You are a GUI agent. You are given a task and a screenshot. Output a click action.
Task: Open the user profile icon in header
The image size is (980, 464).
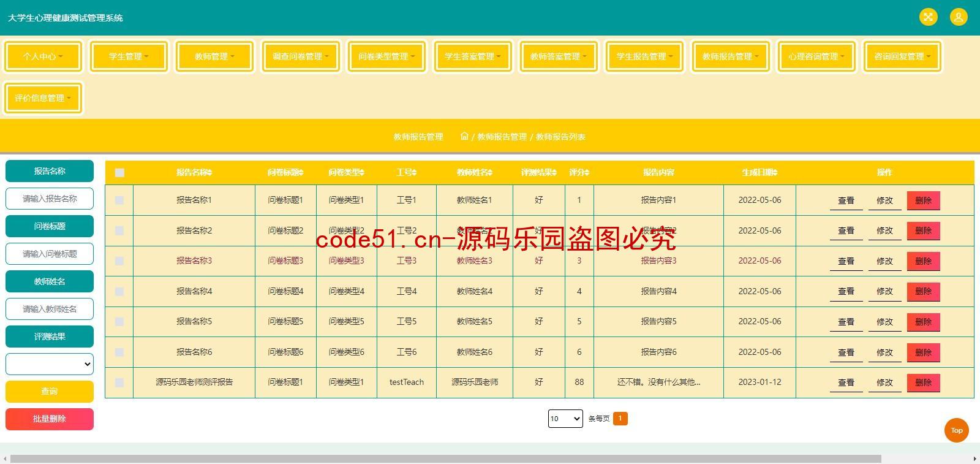tap(958, 17)
